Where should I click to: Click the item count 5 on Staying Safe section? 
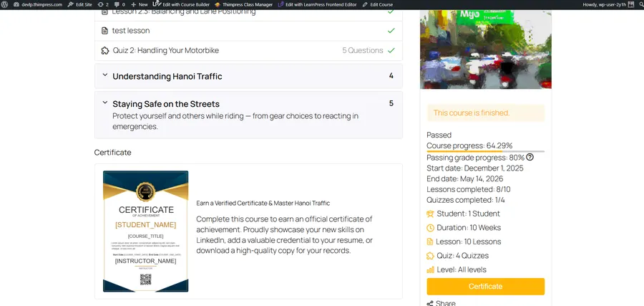[391, 103]
